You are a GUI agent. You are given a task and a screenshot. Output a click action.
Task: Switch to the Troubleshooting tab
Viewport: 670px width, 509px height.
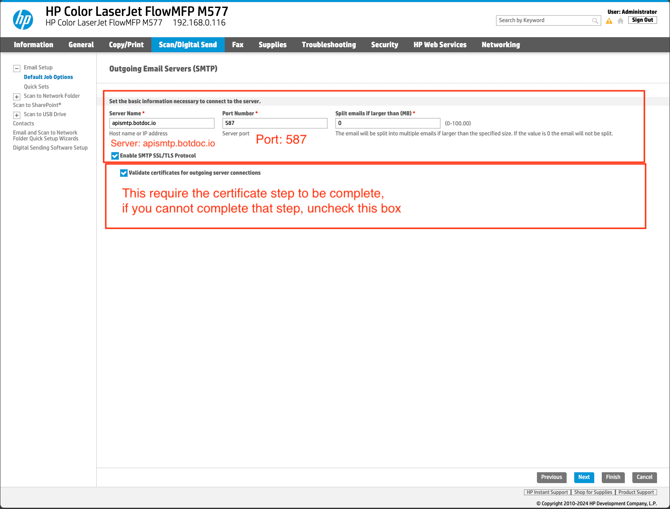click(x=328, y=45)
